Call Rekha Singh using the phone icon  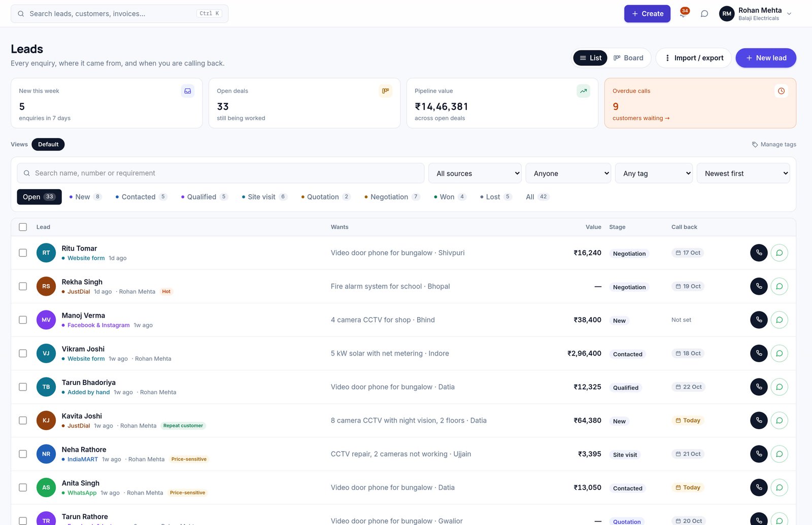point(759,286)
